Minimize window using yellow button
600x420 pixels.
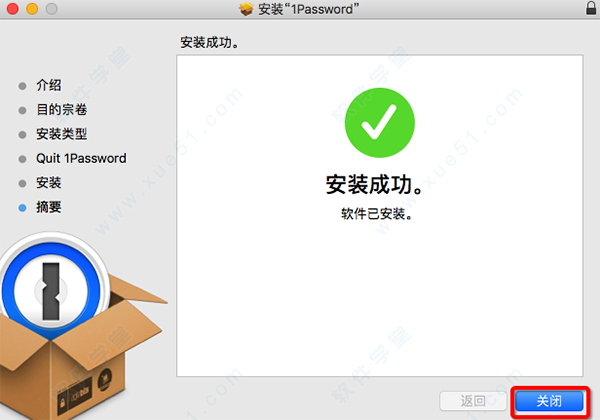[32, 8]
